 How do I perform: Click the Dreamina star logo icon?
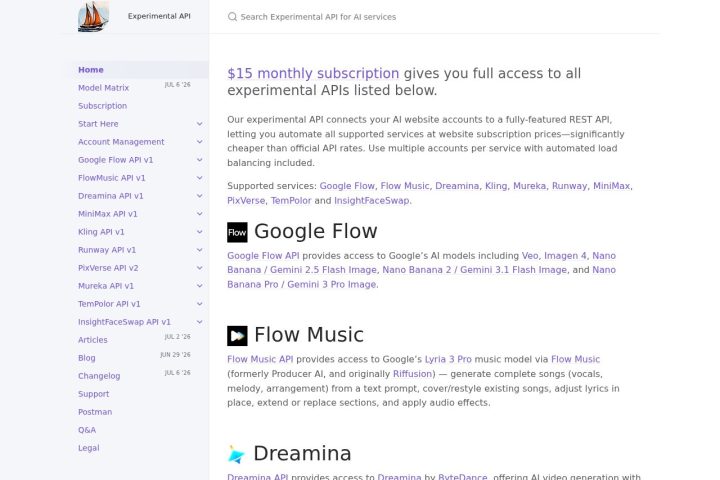tap(236, 454)
